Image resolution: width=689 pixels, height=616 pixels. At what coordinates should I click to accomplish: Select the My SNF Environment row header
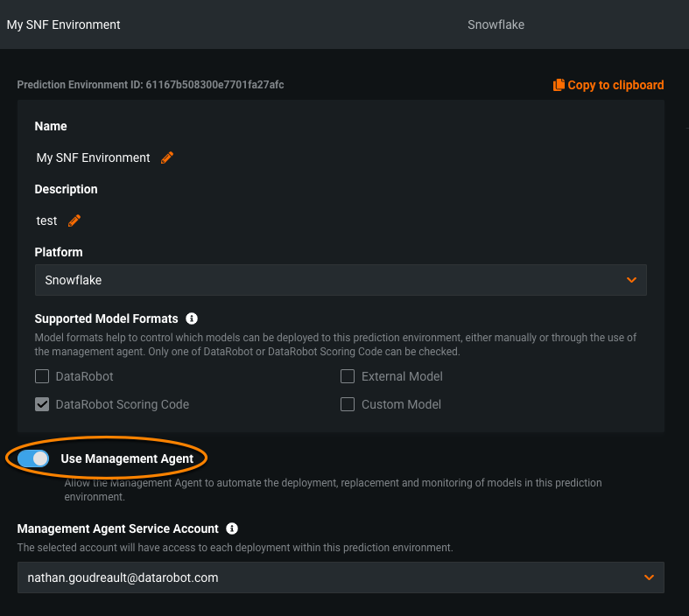click(x=64, y=24)
